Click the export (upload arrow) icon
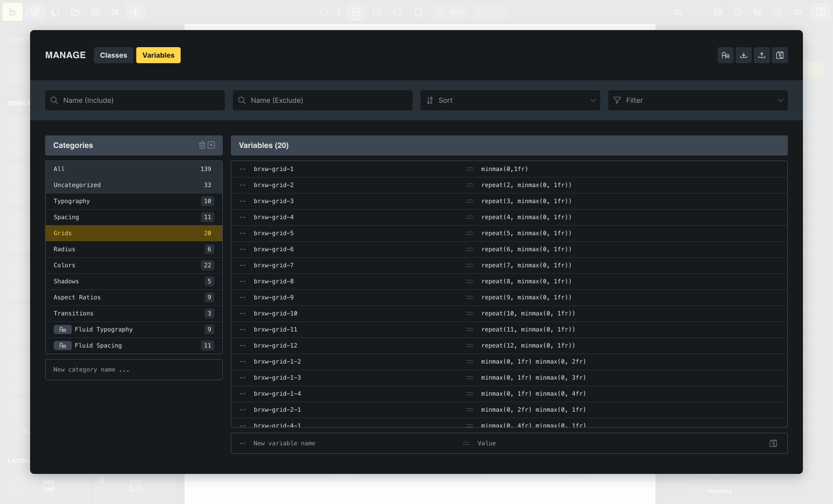The height and width of the screenshot is (504, 833). click(x=761, y=55)
